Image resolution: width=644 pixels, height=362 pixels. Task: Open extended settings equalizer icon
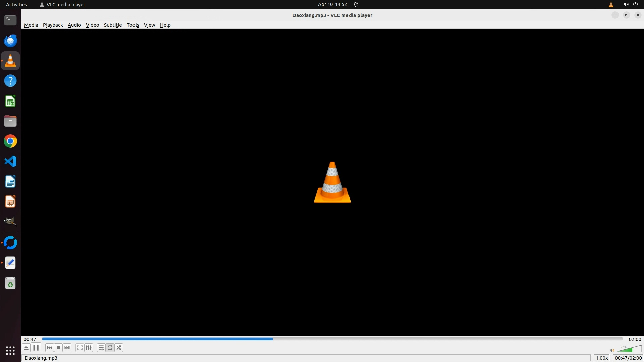pyautogui.click(x=89, y=348)
